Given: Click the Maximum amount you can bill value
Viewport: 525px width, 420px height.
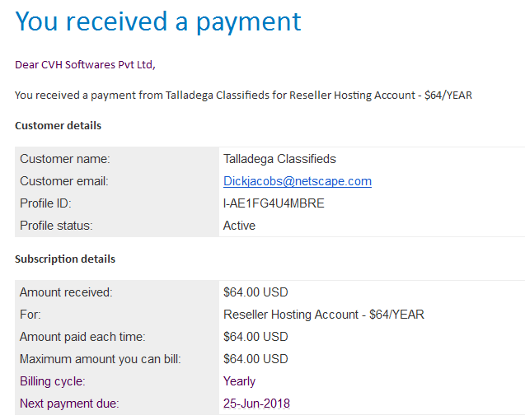Looking at the screenshot, I should click(255, 359).
